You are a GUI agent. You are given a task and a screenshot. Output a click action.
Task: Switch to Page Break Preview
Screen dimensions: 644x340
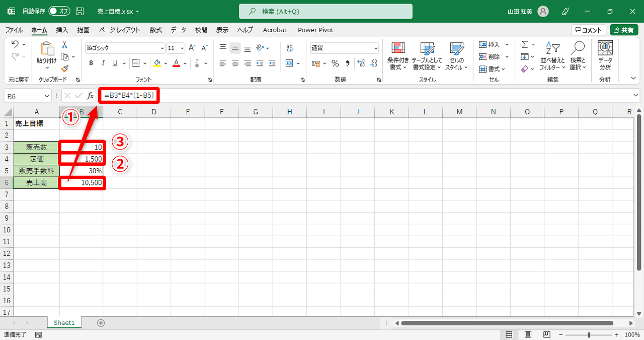click(x=546, y=335)
